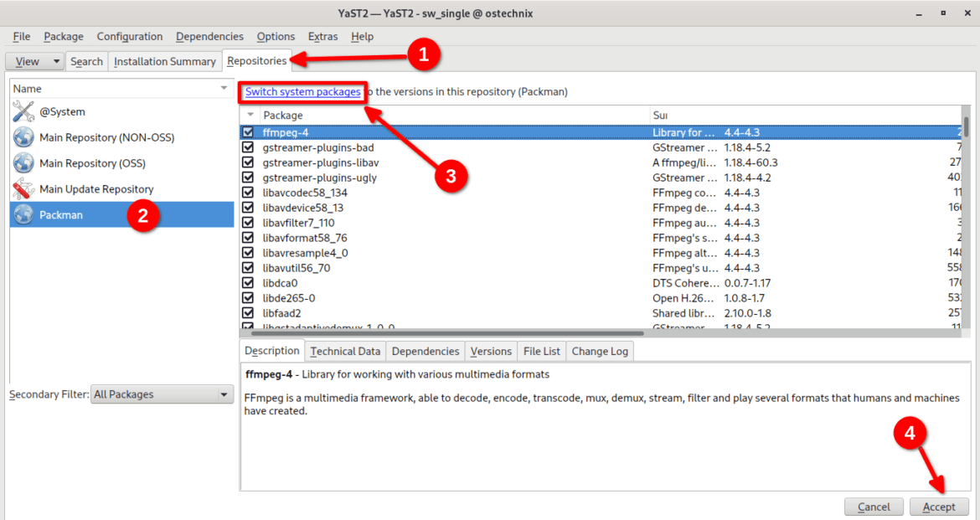
Task: Toggle the ffmpeg-4 package checkbox
Action: [x=248, y=132]
